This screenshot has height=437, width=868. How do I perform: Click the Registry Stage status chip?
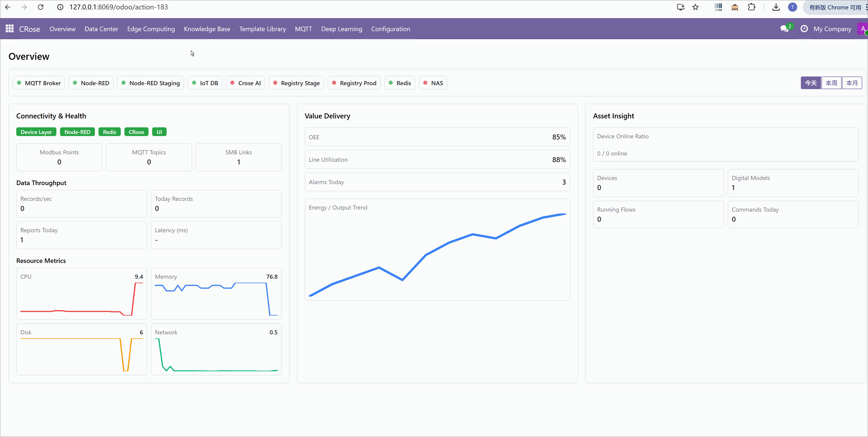tap(296, 83)
